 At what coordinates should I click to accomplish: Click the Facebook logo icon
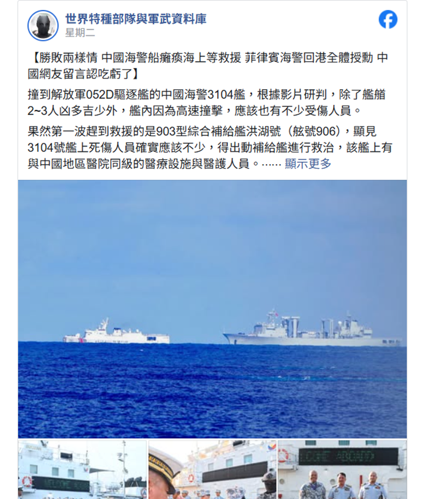[388, 20]
